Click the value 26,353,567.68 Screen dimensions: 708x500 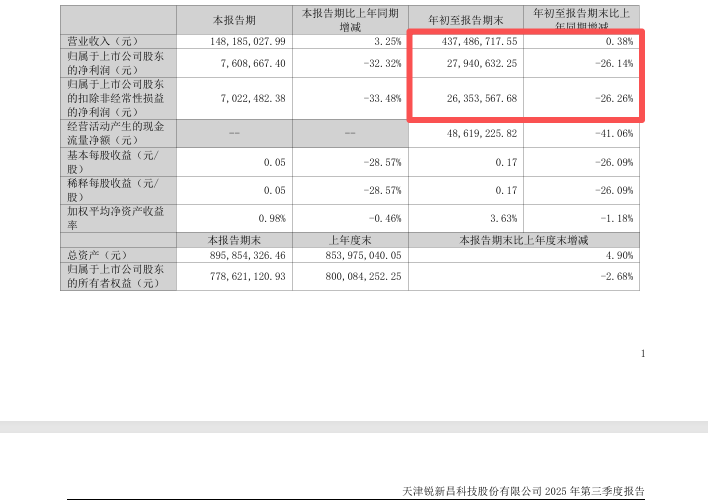482,98
